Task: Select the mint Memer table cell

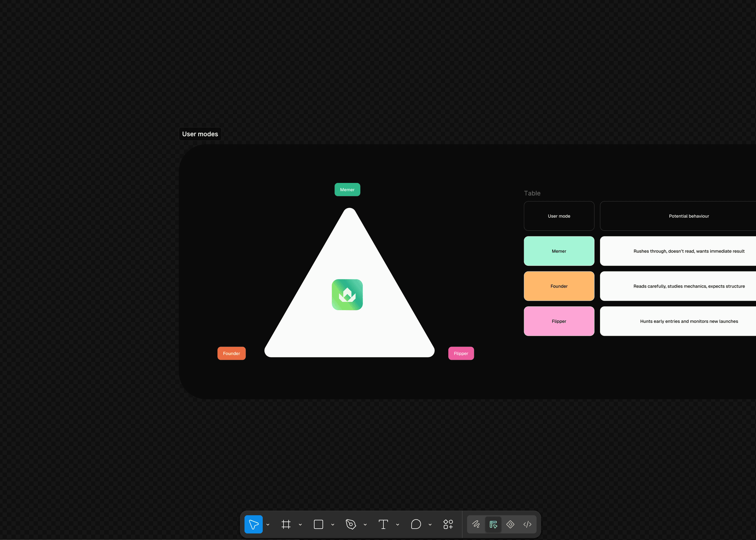Action: [x=559, y=251]
